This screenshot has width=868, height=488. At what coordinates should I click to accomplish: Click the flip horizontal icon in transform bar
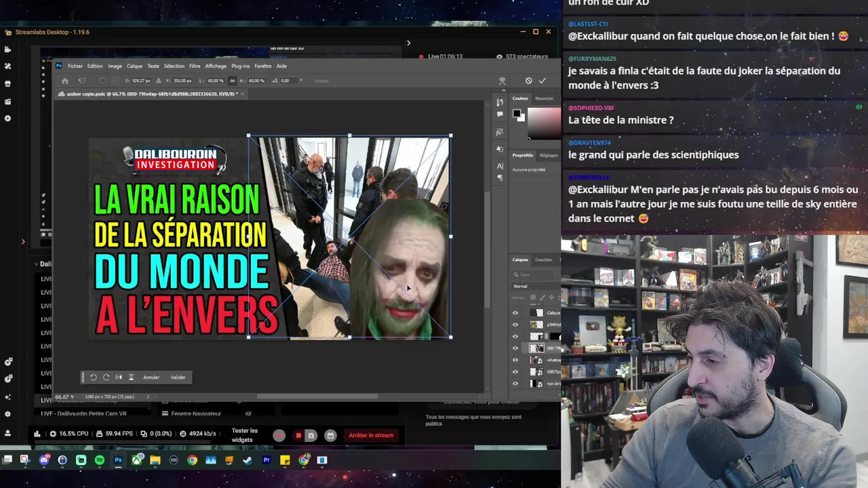click(119, 378)
